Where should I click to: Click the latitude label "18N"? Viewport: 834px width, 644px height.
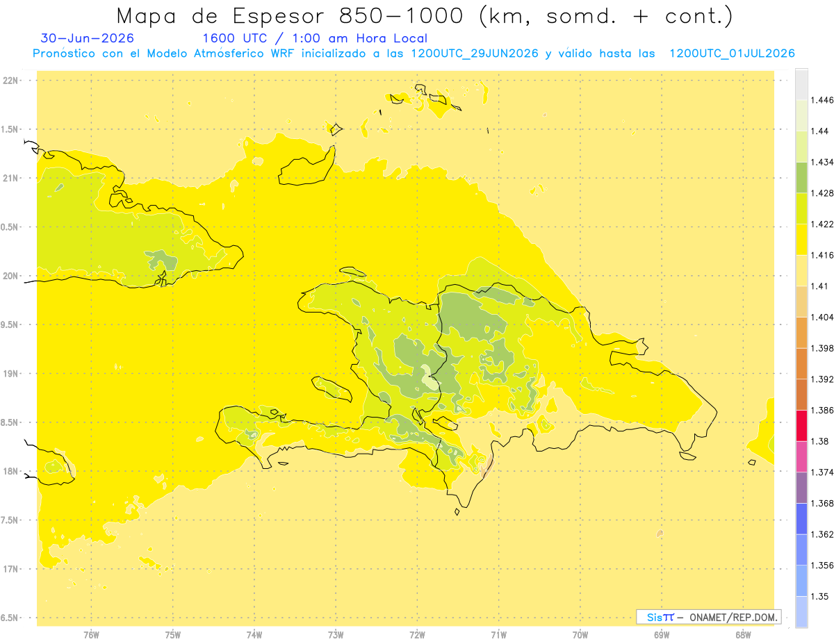pos(11,471)
